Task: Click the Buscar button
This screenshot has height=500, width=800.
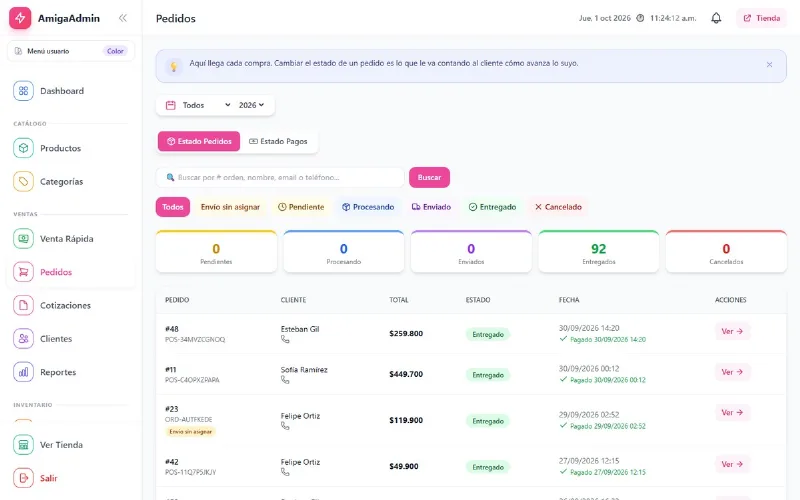Action: coord(429,177)
